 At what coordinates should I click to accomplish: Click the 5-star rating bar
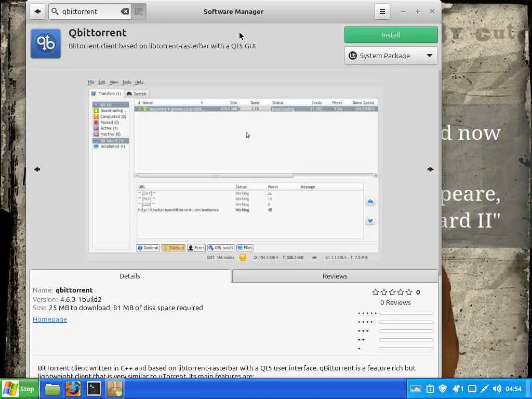[406, 313]
